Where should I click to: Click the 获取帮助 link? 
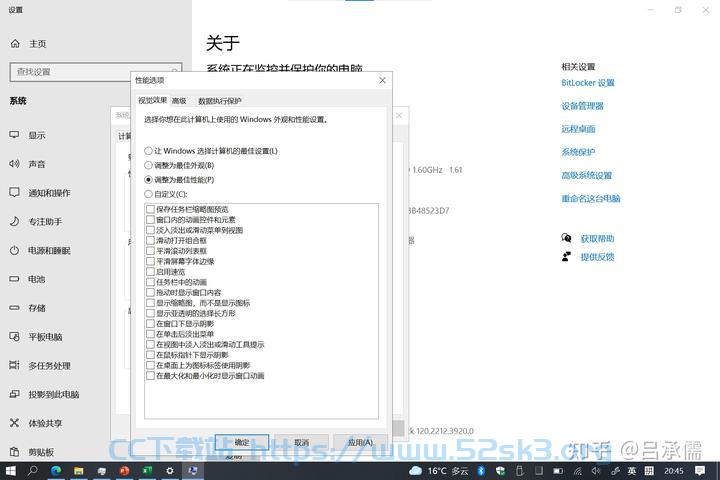coord(597,239)
